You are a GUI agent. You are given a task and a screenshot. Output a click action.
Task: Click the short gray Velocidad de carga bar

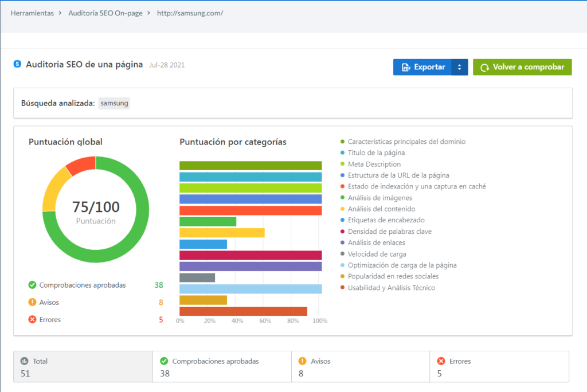pos(197,277)
